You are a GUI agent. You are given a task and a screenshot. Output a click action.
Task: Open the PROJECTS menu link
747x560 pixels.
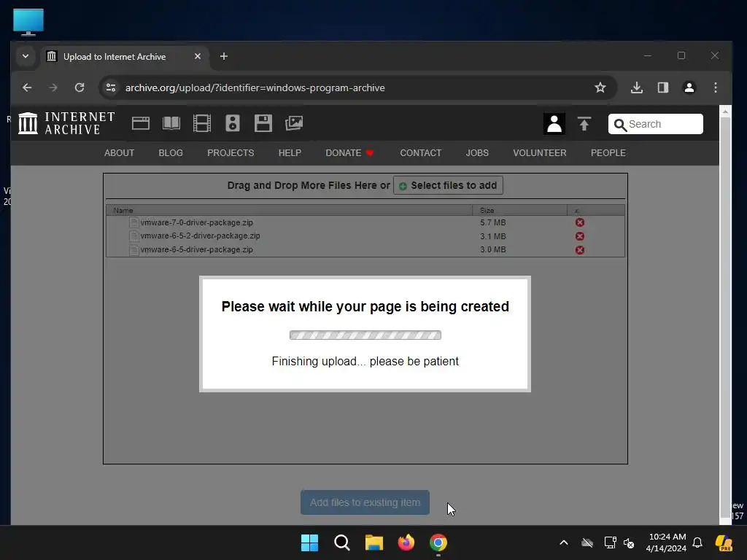click(x=231, y=153)
